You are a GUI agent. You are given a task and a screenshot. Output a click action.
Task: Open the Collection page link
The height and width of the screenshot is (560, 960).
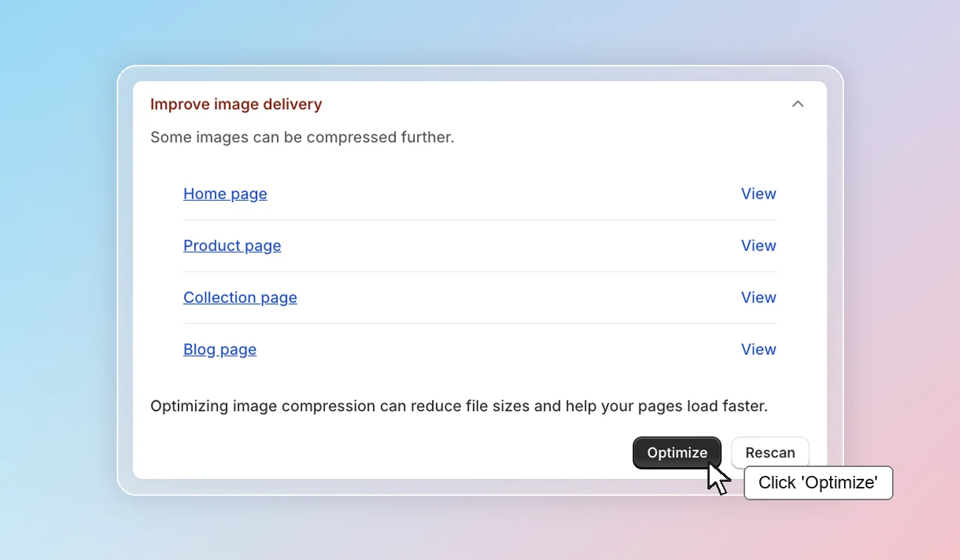[x=240, y=297]
